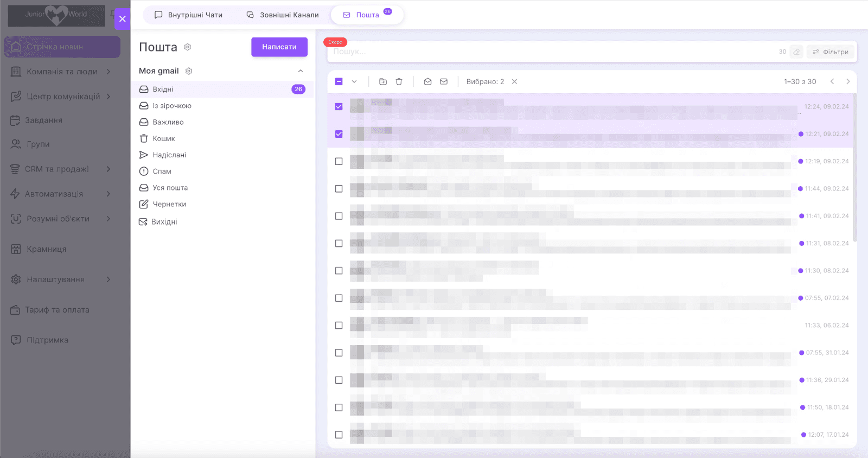
Task: Select the email from 11:33, 06.02.24
Action: [339, 326]
